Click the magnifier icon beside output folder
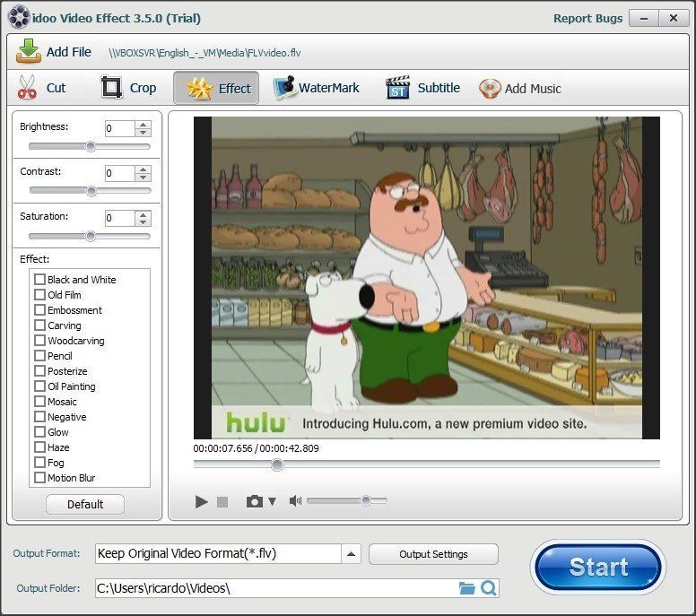The image size is (696, 616). point(488,588)
